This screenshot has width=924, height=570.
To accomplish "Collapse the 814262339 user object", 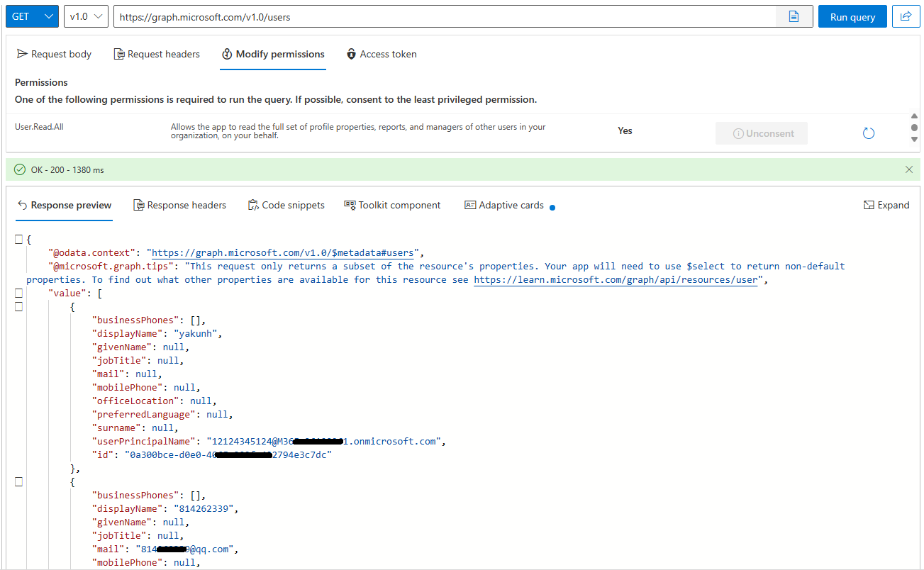I will [19, 482].
